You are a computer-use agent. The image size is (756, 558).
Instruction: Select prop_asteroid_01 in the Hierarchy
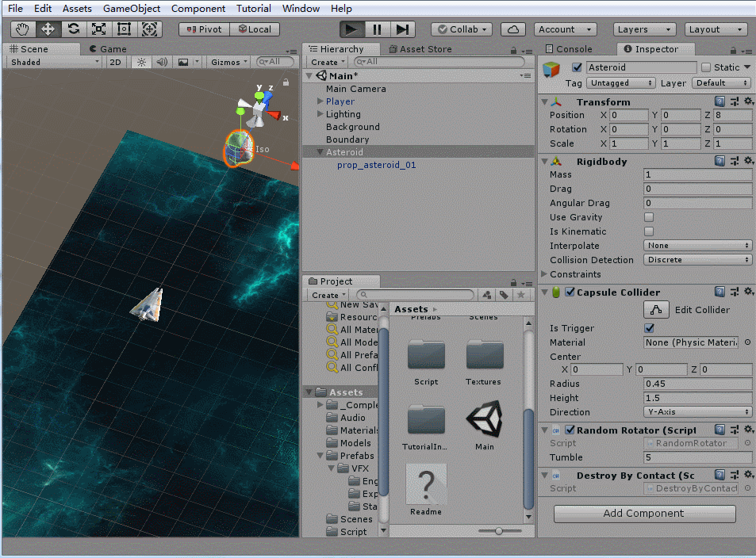tap(377, 165)
